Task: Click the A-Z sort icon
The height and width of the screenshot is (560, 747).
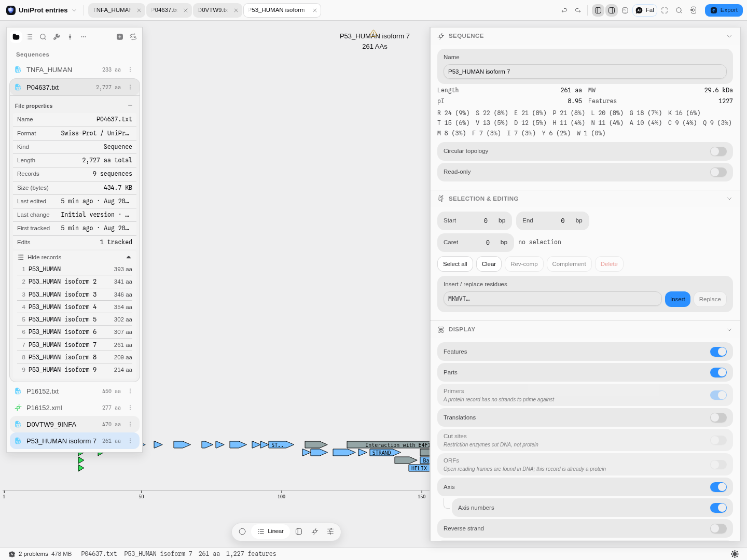Action: 133,37
